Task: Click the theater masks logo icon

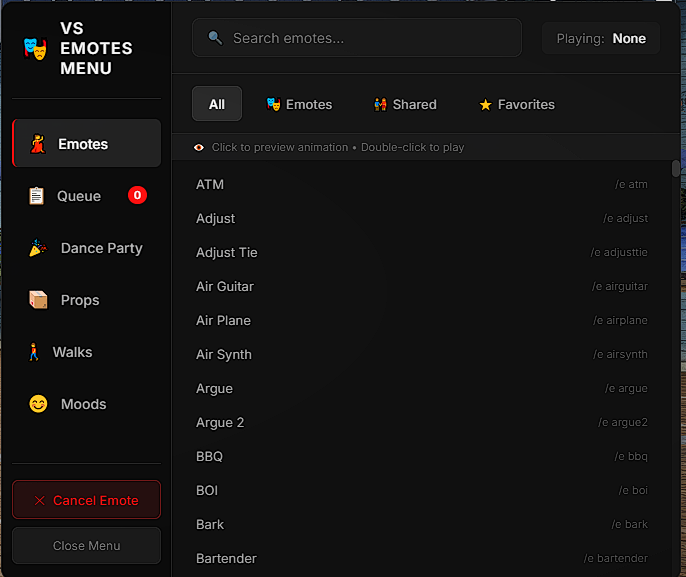Action: point(35,49)
